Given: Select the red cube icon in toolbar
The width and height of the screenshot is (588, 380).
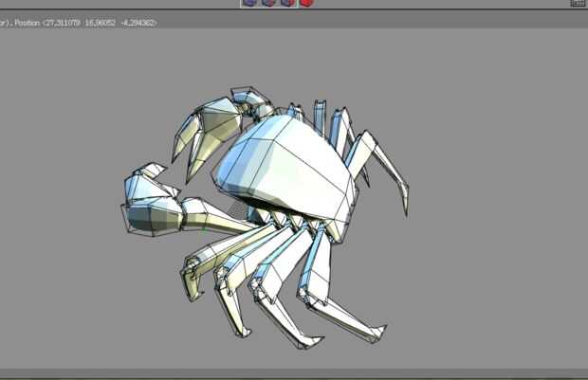Looking at the screenshot, I should (306, 3).
